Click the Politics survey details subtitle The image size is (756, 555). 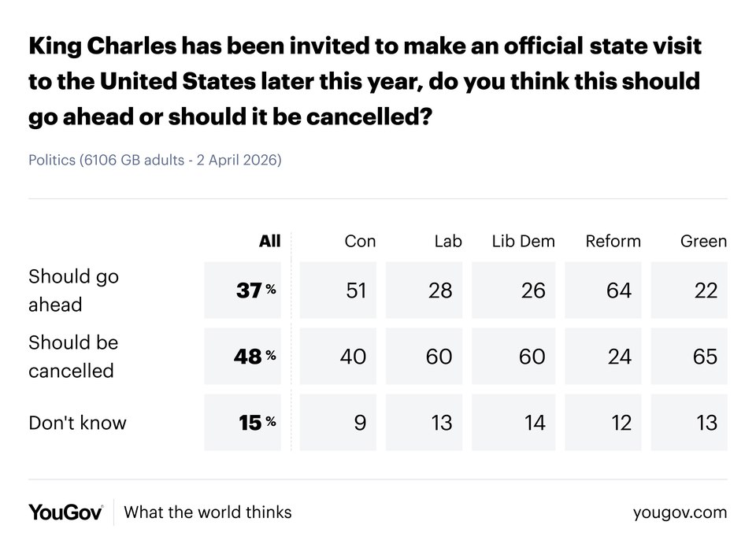(x=155, y=160)
